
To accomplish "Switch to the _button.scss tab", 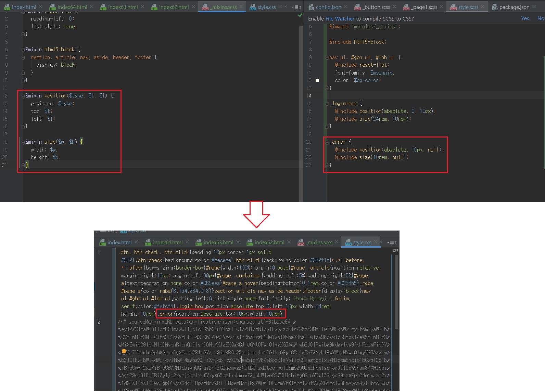I will (376, 7).
